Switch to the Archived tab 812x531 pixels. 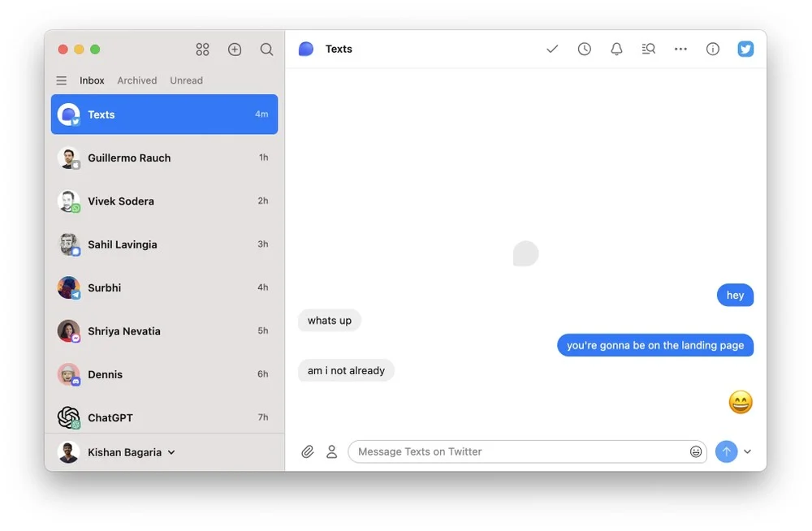click(x=137, y=80)
